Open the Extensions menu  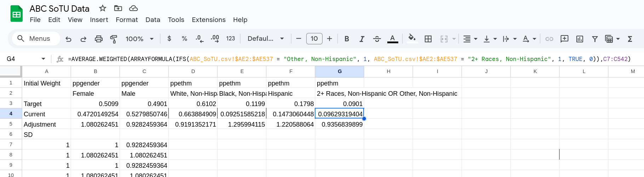[x=209, y=20]
